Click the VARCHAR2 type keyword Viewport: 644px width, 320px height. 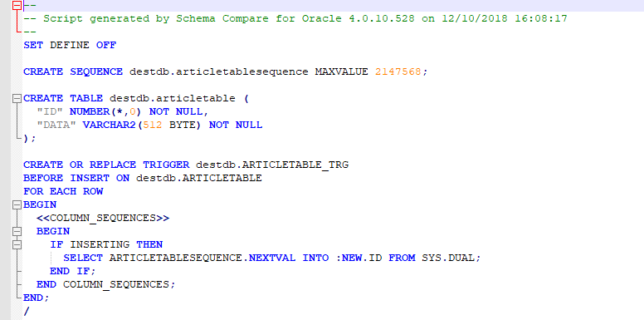pyautogui.click(x=110, y=125)
